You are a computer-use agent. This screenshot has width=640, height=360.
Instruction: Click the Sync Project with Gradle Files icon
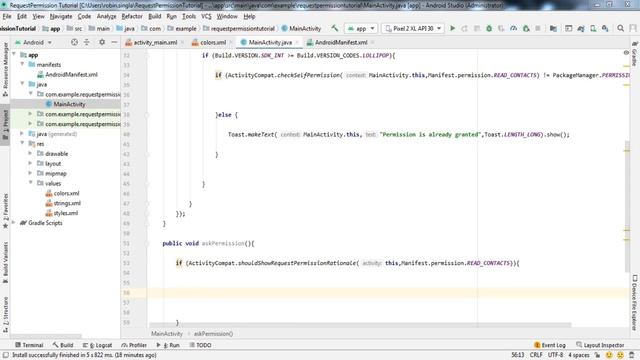(581, 28)
